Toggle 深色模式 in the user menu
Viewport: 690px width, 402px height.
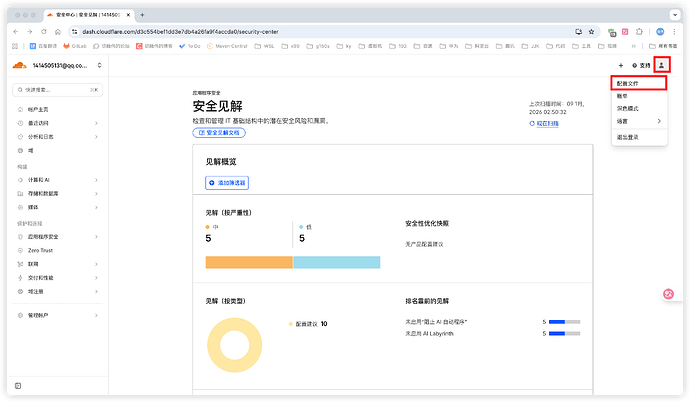point(629,107)
